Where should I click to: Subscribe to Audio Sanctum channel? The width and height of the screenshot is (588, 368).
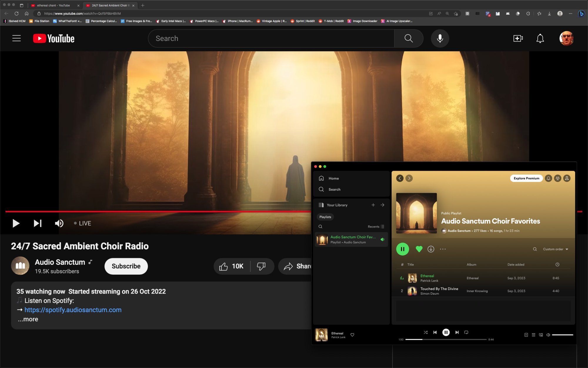coord(126,266)
